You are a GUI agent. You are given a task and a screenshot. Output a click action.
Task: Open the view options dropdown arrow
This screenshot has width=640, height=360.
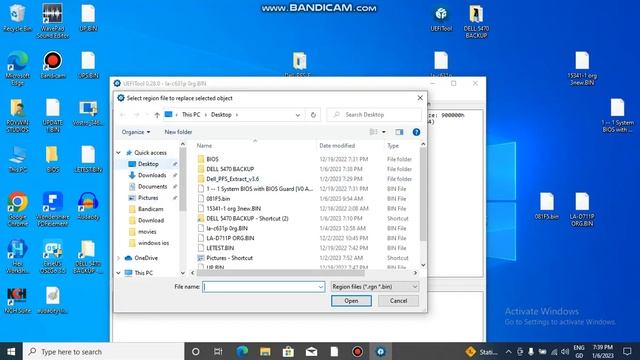coord(384,132)
